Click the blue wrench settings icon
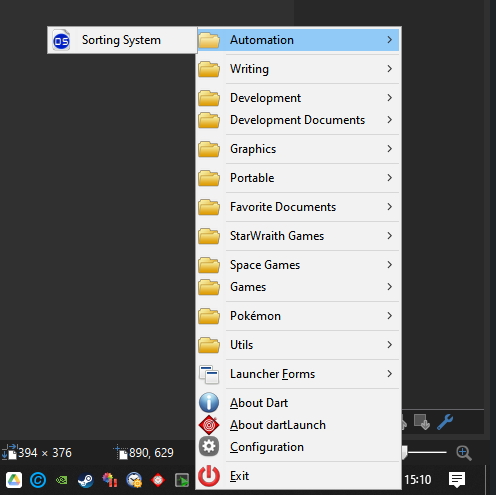Viewport: 496px width, 495px height. [x=445, y=422]
